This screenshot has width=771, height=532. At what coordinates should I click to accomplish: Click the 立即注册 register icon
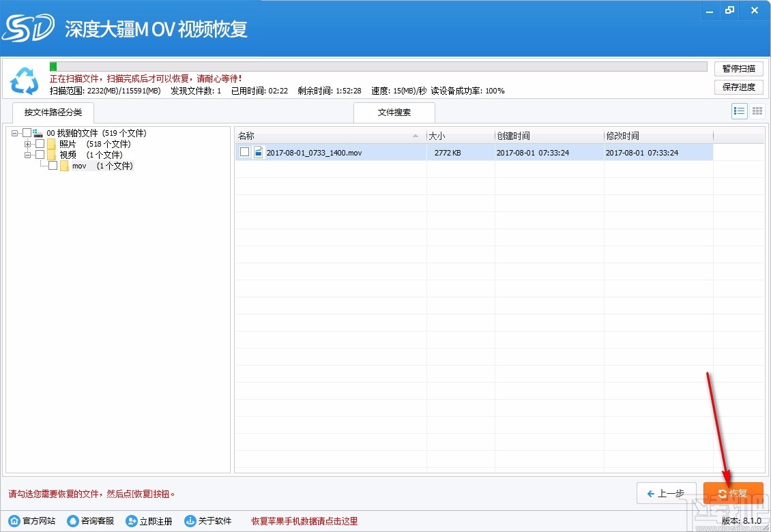point(131,520)
